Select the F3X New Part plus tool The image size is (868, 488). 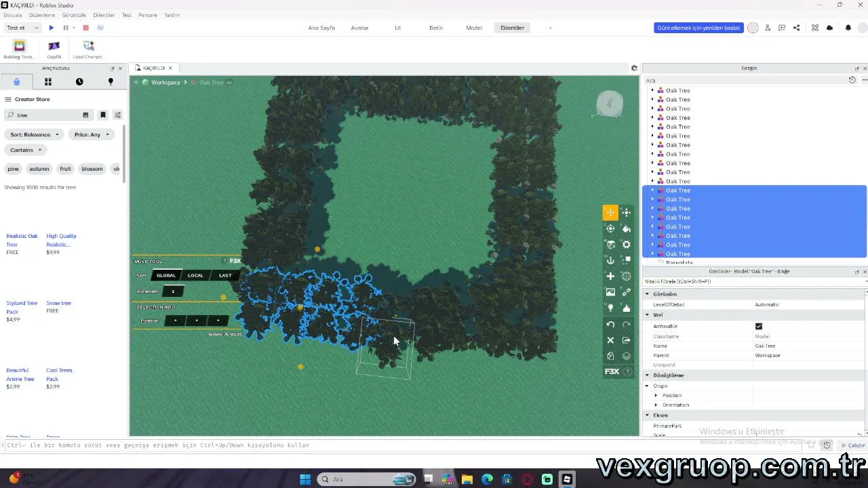[610, 277]
